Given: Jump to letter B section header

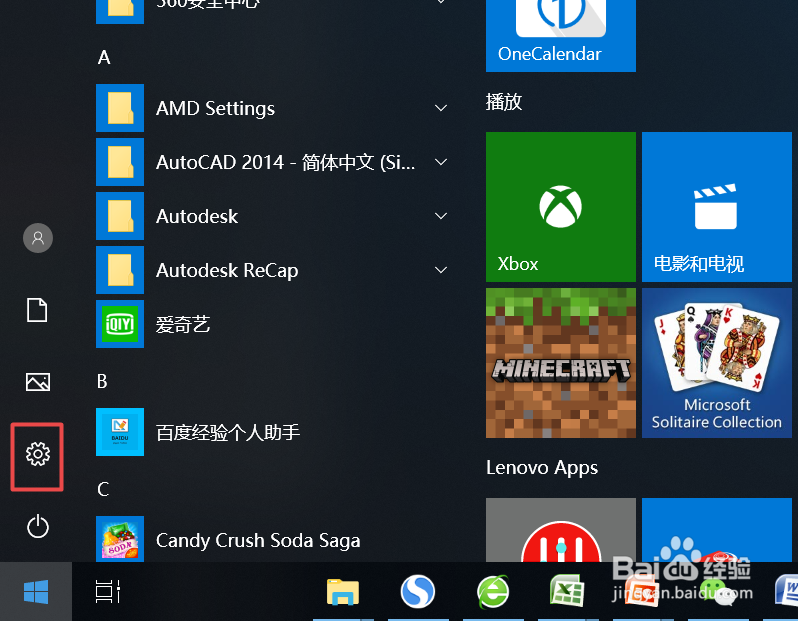Looking at the screenshot, I should pyautogui.click(x=102, y=381).
